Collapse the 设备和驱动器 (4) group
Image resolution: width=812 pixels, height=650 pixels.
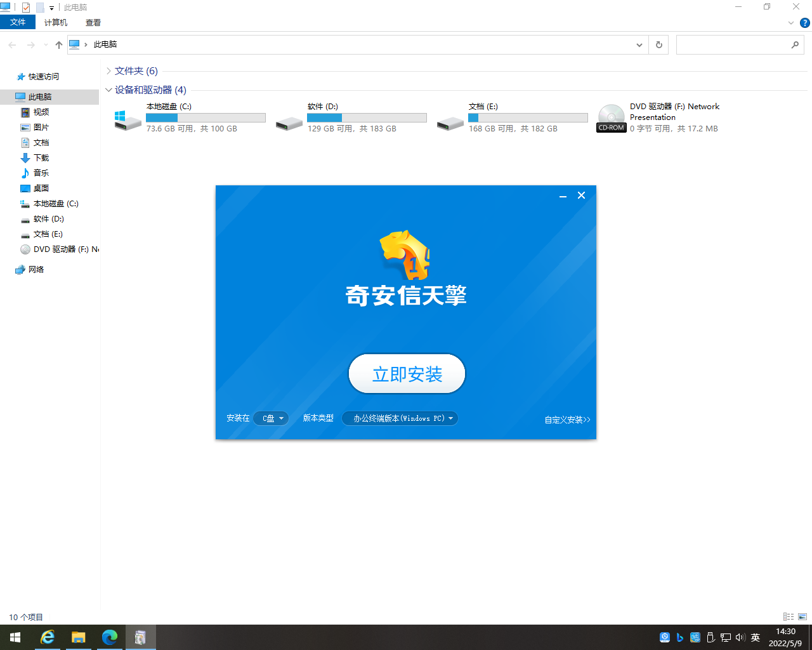tap(108, 90)
